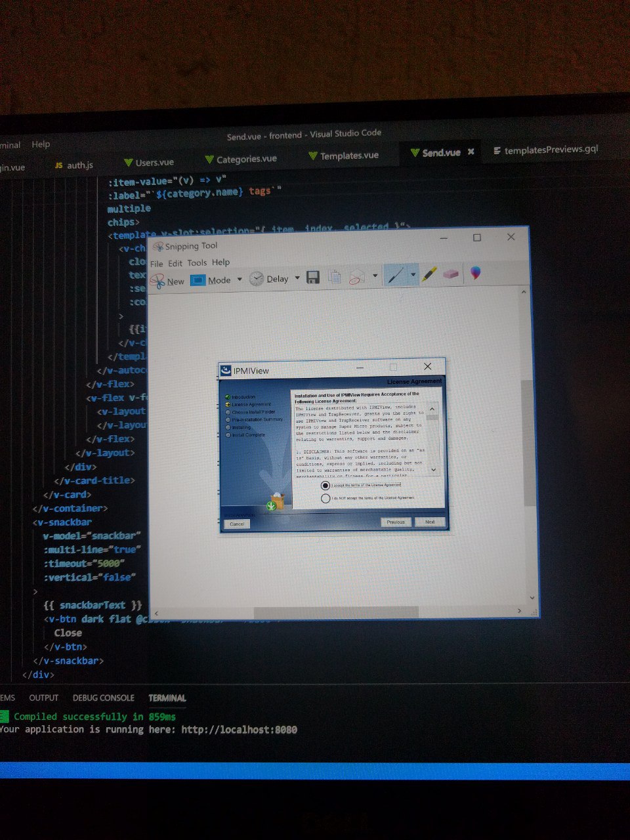Click Snipping Tool horizontal scrollbar right arrow

click(519, 611)
